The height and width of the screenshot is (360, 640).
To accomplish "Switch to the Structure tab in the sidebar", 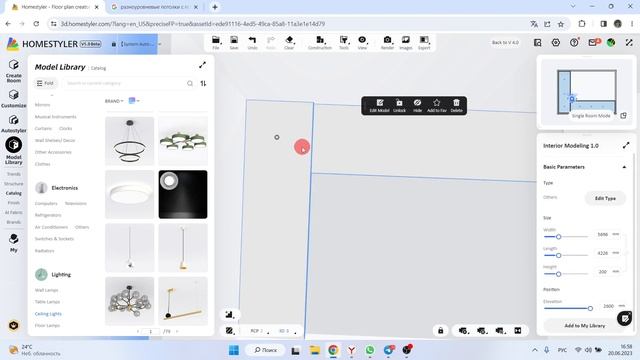I will (13, 184).
